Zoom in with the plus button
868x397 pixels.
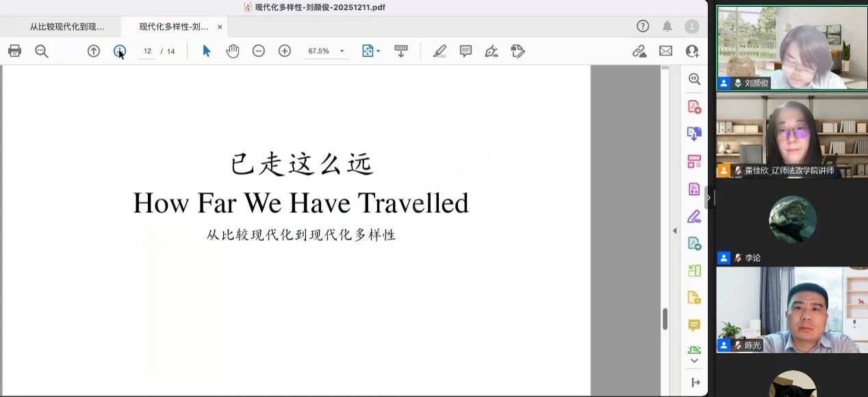pyautogui.click(x=285, y=51)
